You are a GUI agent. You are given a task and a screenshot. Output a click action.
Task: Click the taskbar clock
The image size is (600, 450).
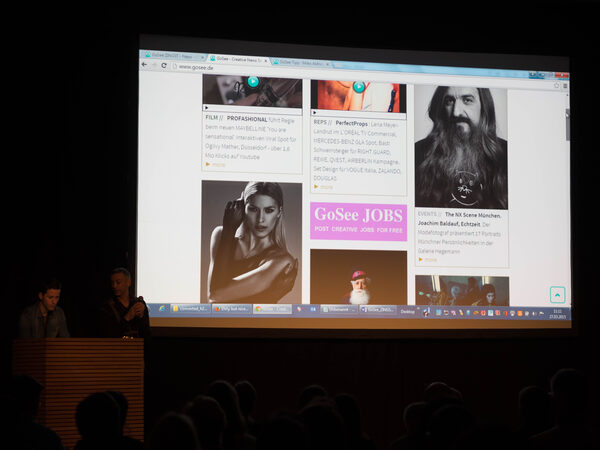pos(558,314)
